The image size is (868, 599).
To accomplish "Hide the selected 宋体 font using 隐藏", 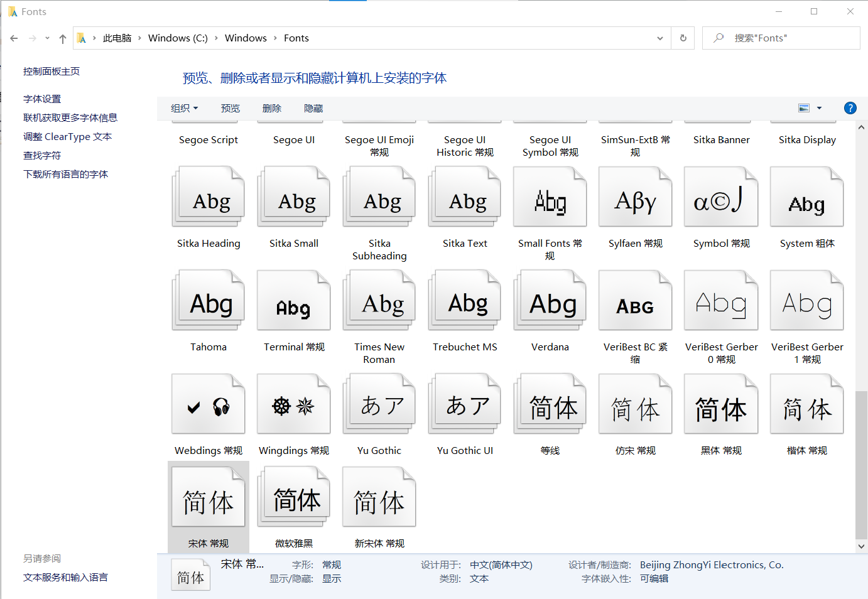I will 313,108.
